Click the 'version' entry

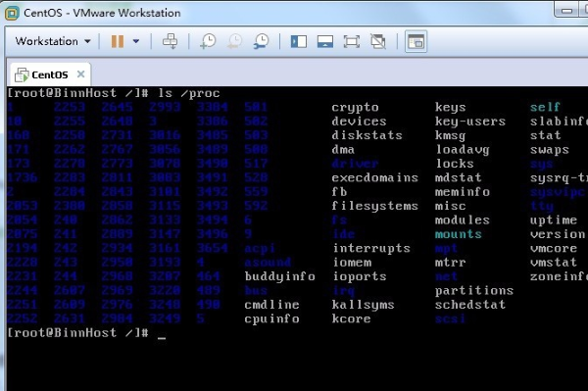[558, 234]
